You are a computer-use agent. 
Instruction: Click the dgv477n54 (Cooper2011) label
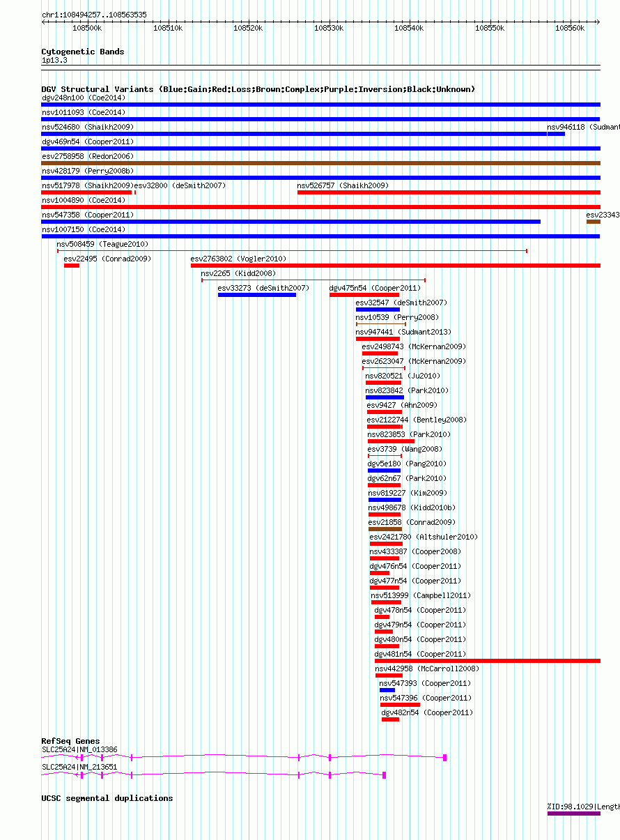[x=415, y=581]
